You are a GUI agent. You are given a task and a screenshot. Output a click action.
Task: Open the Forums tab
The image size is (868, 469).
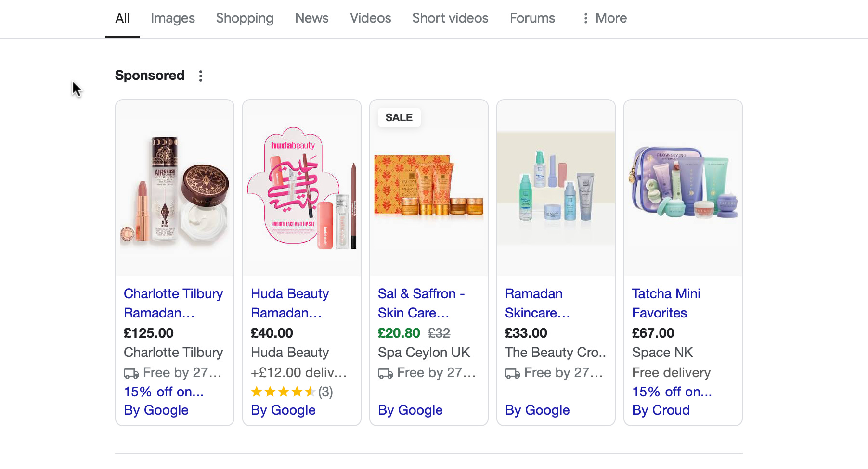tap(532, 18)
